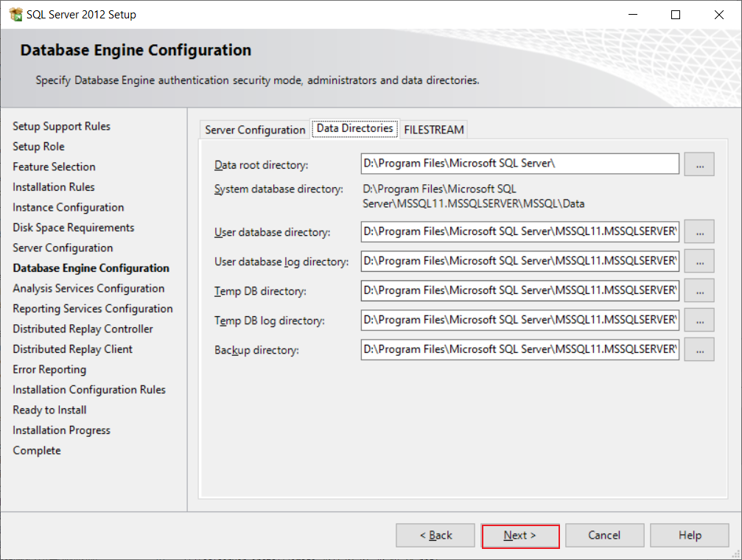The width and height of the screenshot is (742, 560).
Task: Maximize the SQL Server 2012 Setup window
Action: tap(676, 15)
